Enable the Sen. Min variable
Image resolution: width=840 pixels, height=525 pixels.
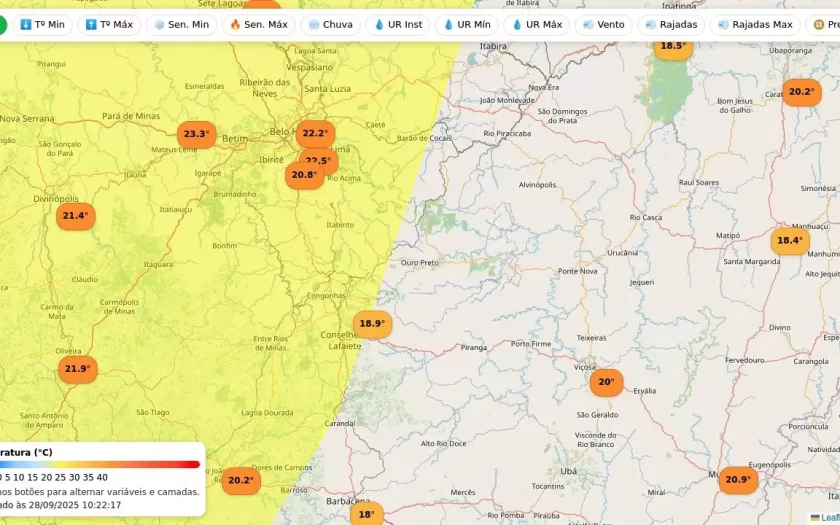coord(181,24)
